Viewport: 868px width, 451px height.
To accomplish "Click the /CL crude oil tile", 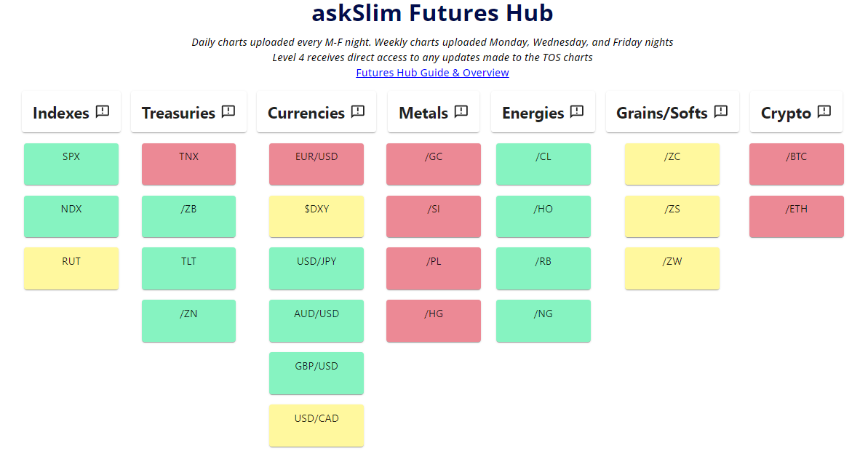I will pos(543,164).
